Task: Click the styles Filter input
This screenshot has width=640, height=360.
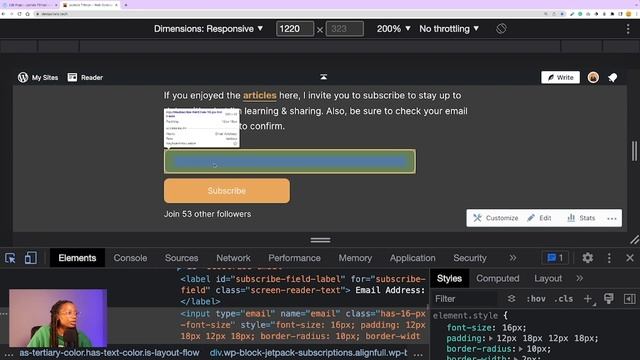Action: (x=465, y=299)
